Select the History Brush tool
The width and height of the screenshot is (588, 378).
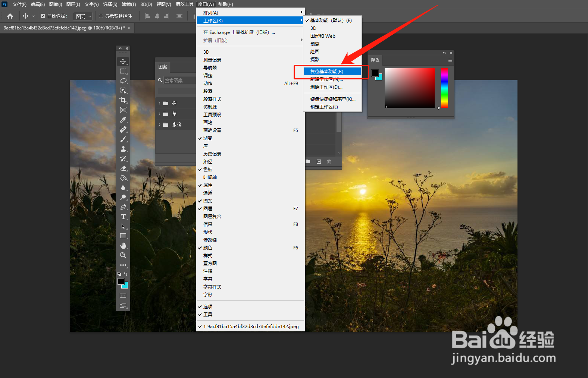pyautogui.click(x=123, y=158)
